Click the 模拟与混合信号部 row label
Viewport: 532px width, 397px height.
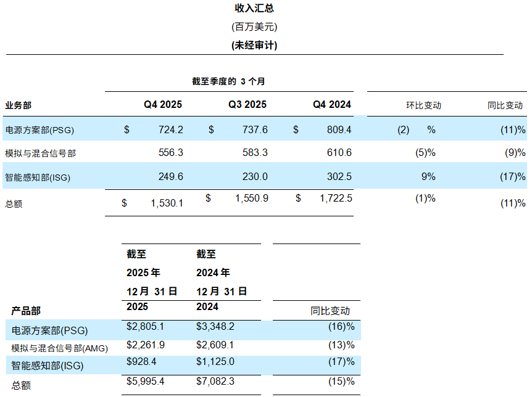[x=40, y=153]
